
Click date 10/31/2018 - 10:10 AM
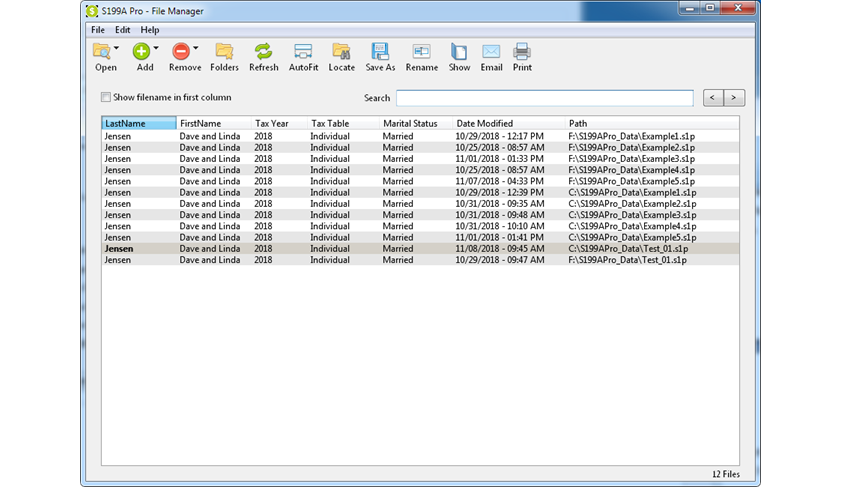pos(500,227)
